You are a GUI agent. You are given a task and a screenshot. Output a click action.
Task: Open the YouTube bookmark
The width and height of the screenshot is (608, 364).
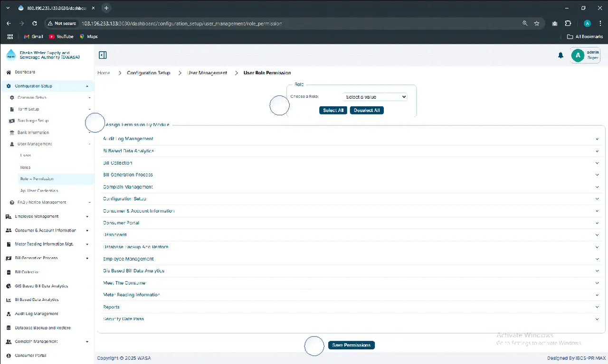[61, 37]
